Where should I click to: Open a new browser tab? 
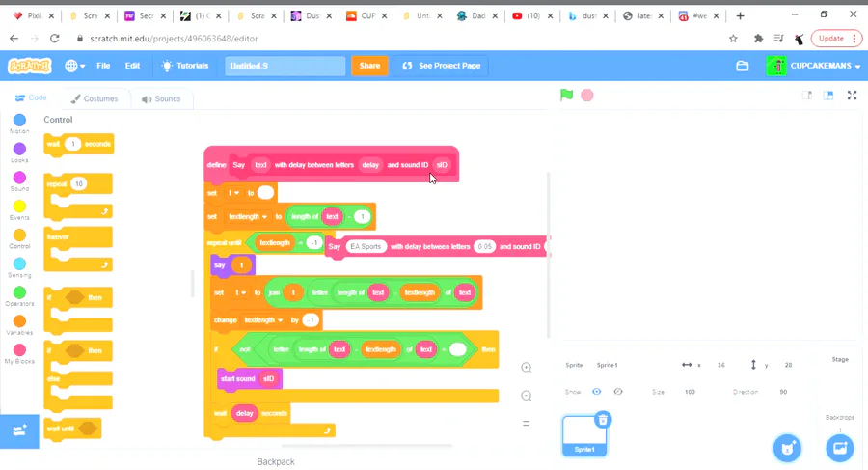pos(740,16)
